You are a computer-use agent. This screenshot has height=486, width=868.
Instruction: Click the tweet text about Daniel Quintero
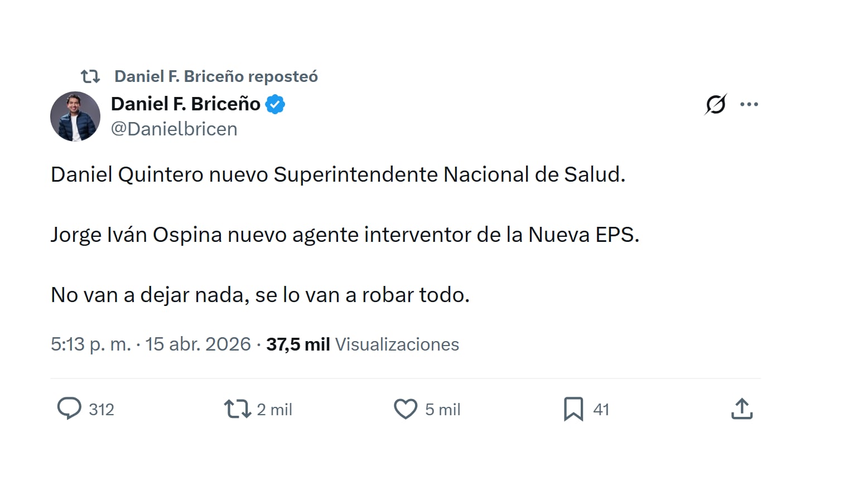pyautogui.click(x=338, y=174)
